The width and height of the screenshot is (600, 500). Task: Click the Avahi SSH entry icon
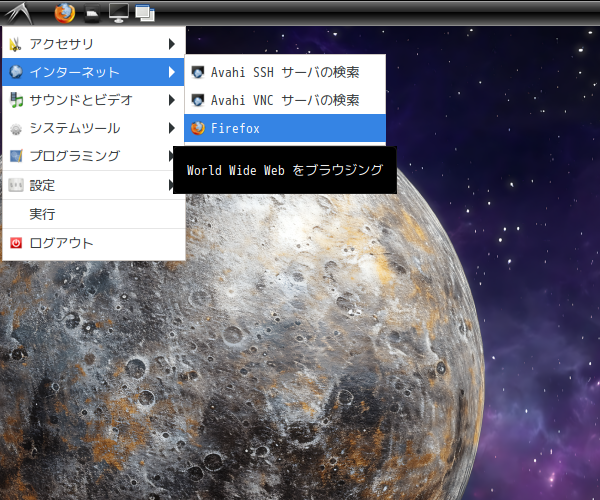click(x=198, y=72)
